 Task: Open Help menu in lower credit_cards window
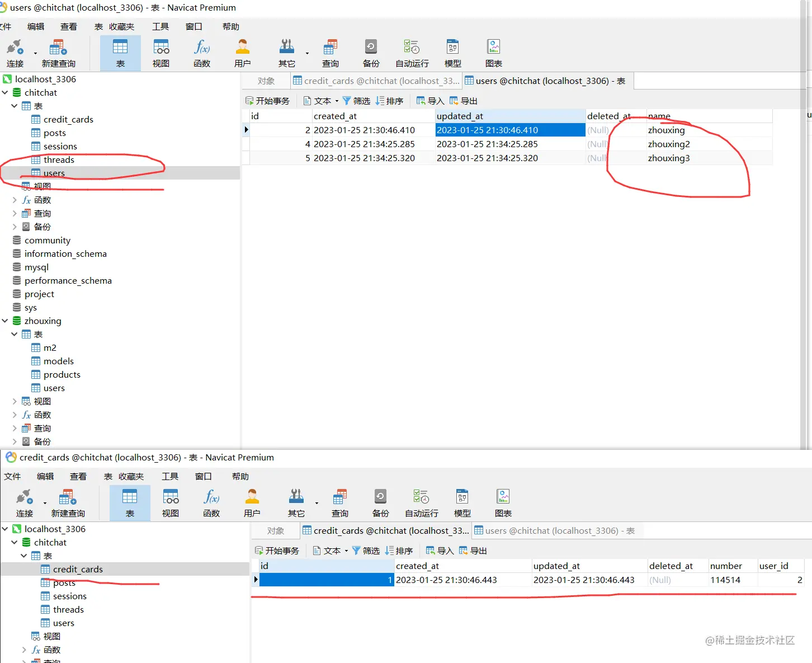[x=240, y=476]
